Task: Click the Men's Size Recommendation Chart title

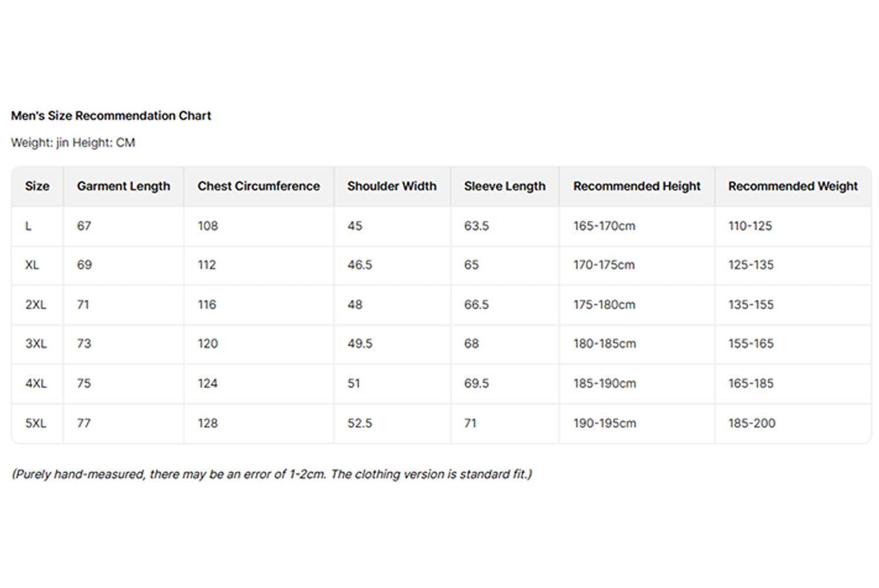Action: [x=111, y=116]
